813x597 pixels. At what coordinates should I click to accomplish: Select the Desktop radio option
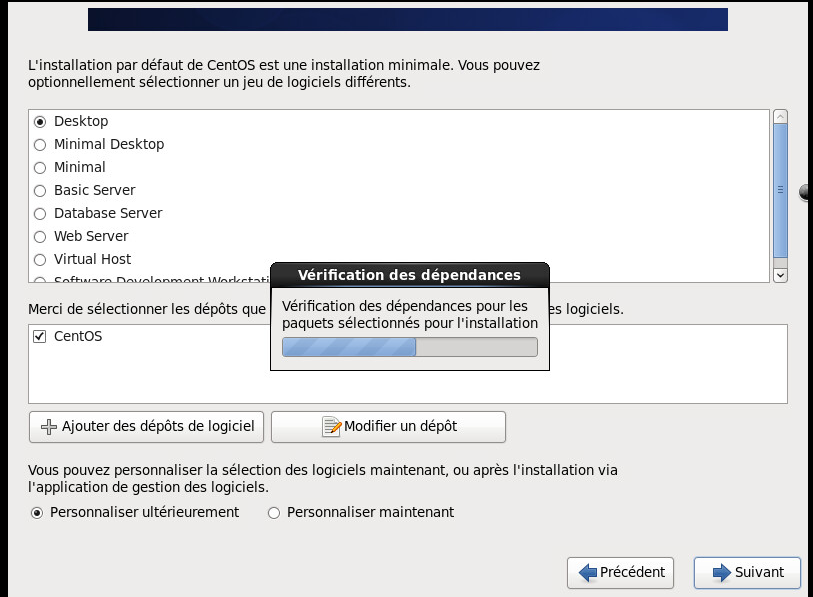coord(40,121)
